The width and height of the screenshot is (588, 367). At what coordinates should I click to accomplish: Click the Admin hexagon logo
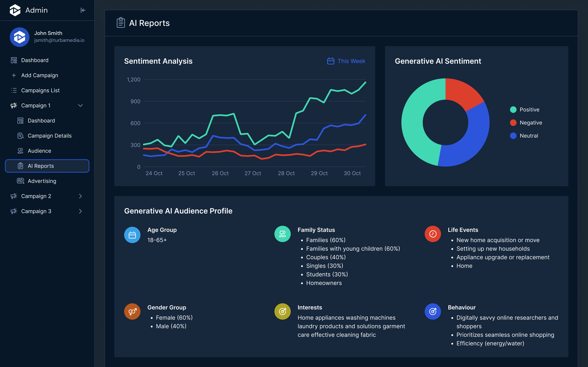pos(15,10)
